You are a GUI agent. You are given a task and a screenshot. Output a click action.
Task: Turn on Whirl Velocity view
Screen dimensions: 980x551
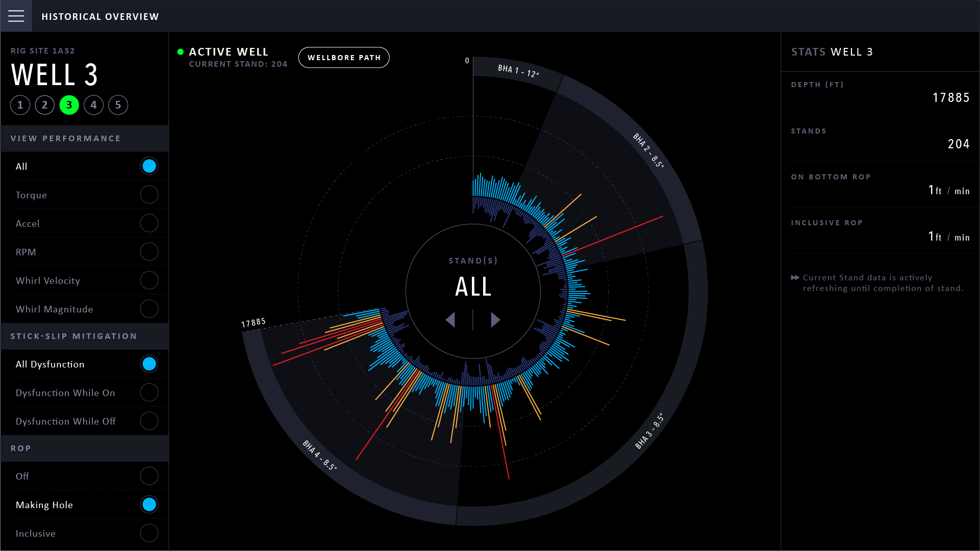tap(149, 280)
